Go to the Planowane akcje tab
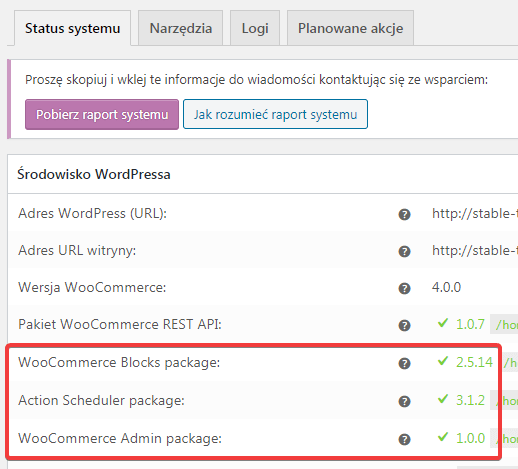This screenshot has width=518, height=469. tap(350, 28)
